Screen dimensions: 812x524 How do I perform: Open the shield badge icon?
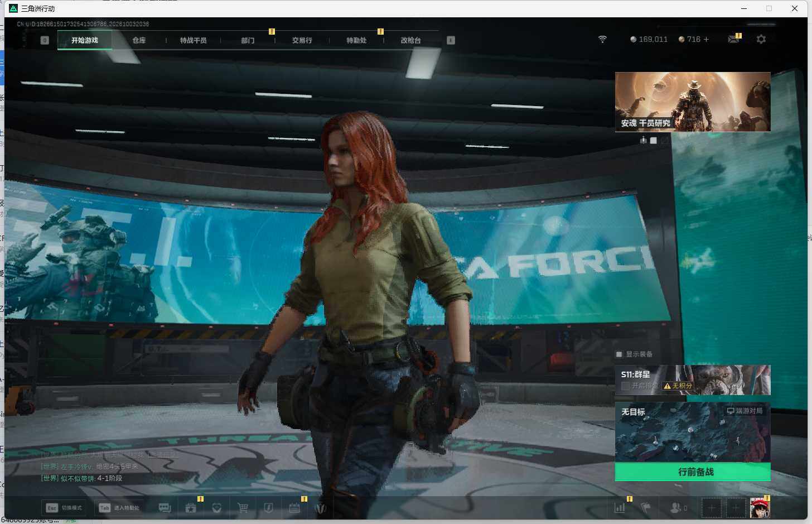(x=268, y=508)
